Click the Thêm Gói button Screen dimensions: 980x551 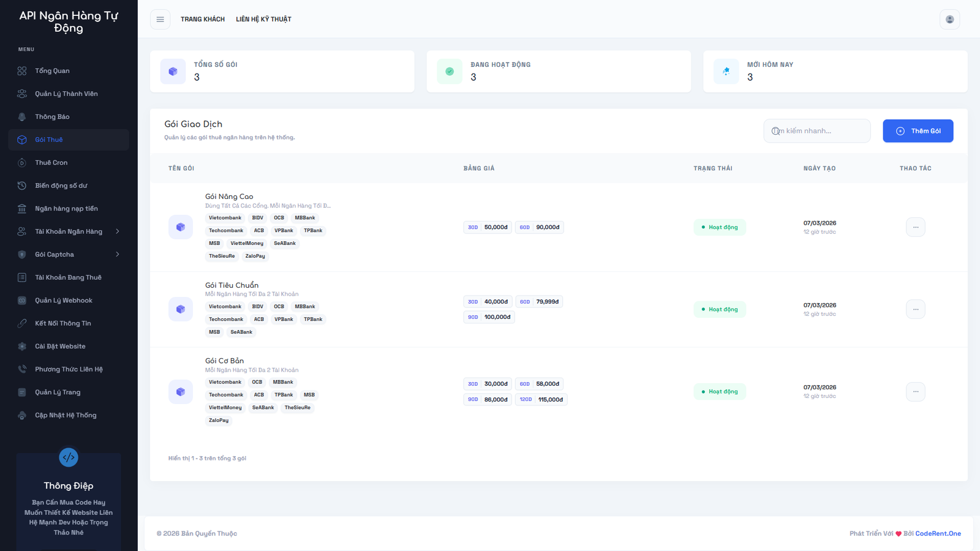pyautogui.click(x=918, y=131)
